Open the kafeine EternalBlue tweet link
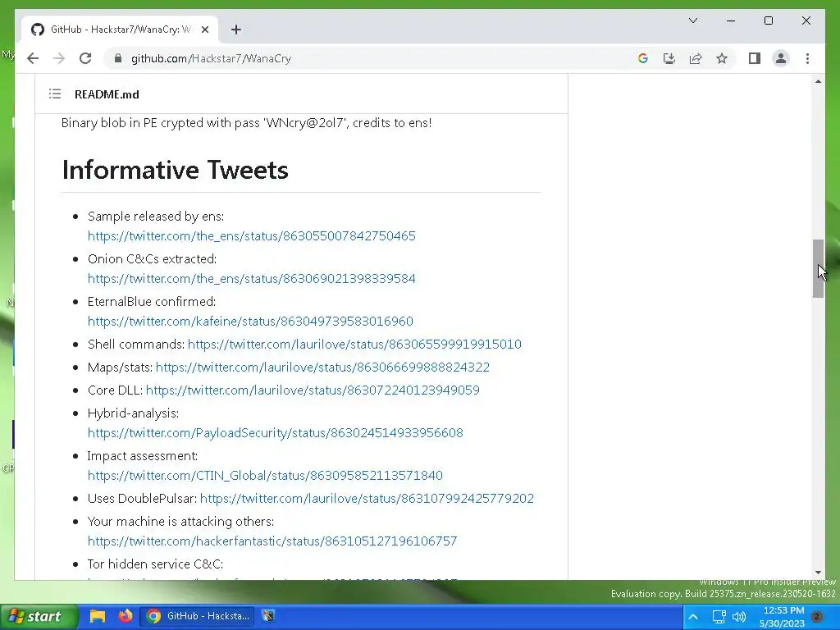This screenshot has height=630, width=840. 250,321
